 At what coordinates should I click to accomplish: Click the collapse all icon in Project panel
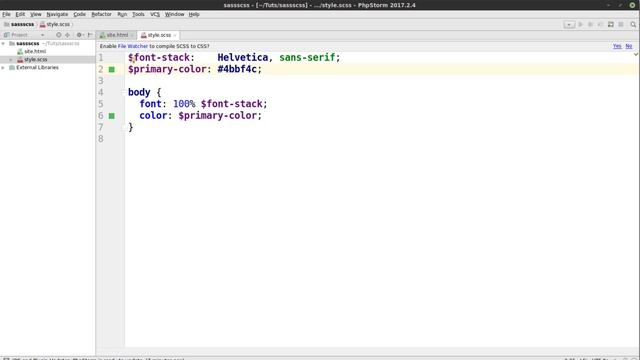(x=67, y=35)
